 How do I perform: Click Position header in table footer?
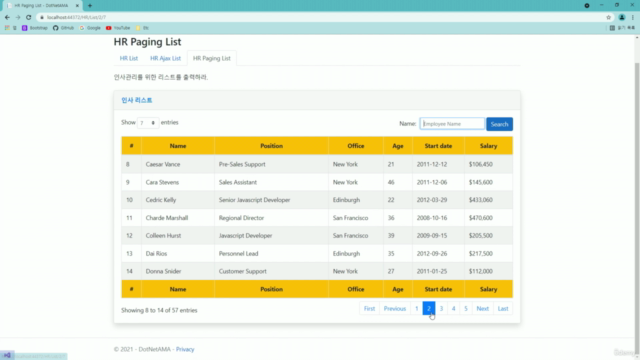tap(271, 289)
